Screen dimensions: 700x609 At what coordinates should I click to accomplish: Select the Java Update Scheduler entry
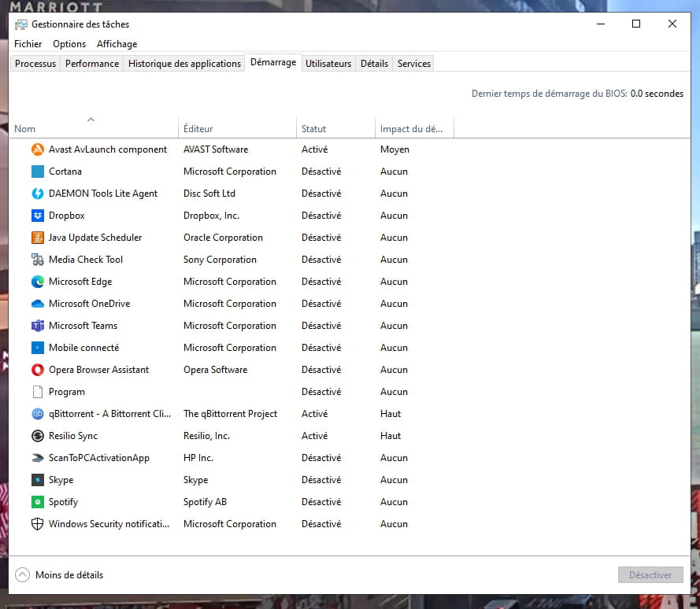[95, 238]
